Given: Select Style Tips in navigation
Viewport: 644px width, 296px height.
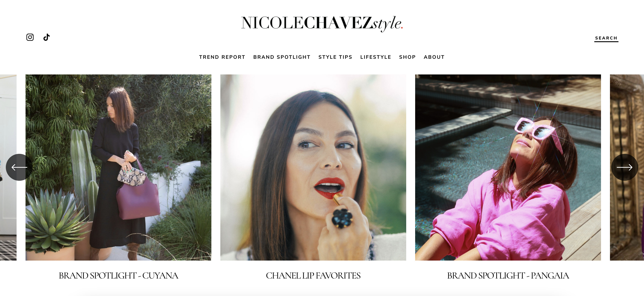Looking at the screenshot, I should tap(335, 57).
